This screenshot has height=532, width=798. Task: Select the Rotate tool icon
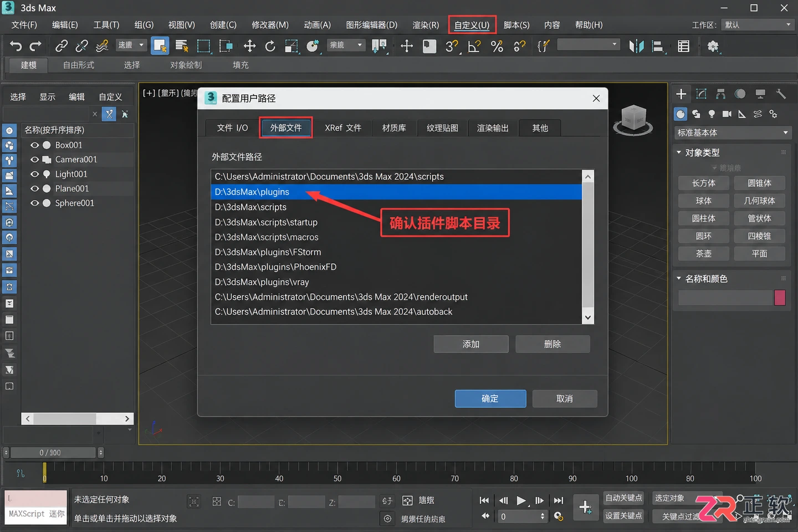click(270, 46)
